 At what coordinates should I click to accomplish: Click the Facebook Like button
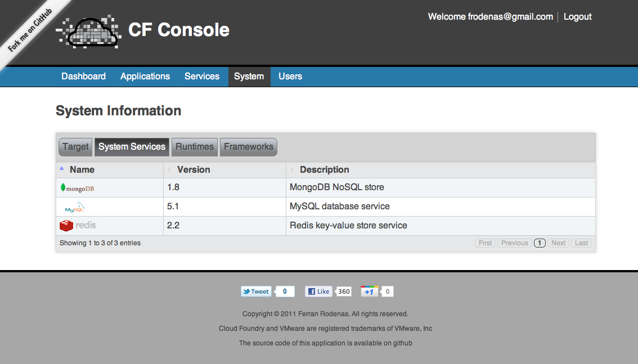[318, 291]
